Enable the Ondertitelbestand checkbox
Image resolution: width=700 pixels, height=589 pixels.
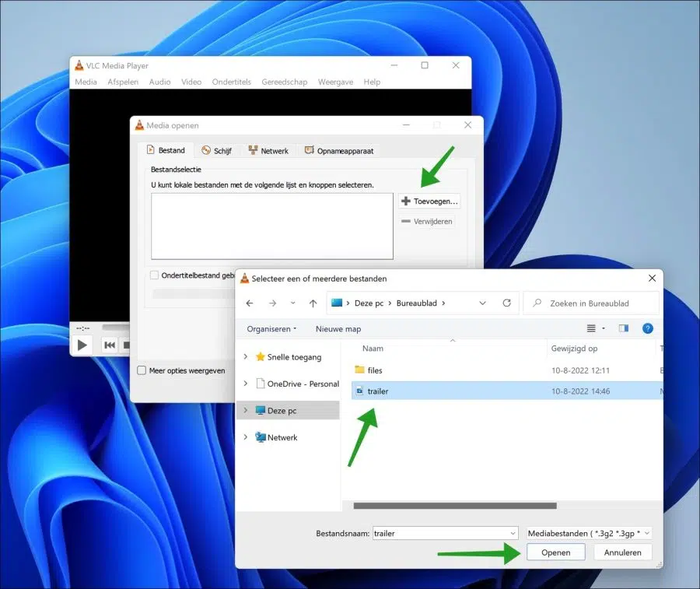[x=154, y=275]
